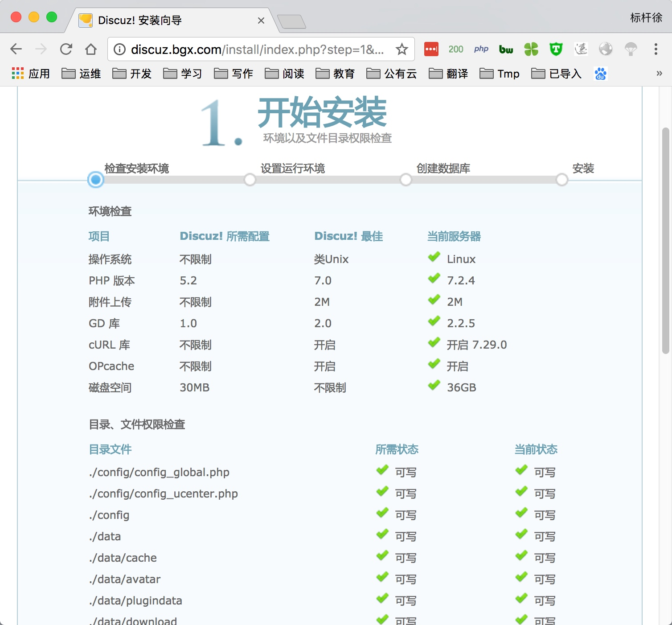
Task: Reload the Discuz install page
Action: point(66,49)
